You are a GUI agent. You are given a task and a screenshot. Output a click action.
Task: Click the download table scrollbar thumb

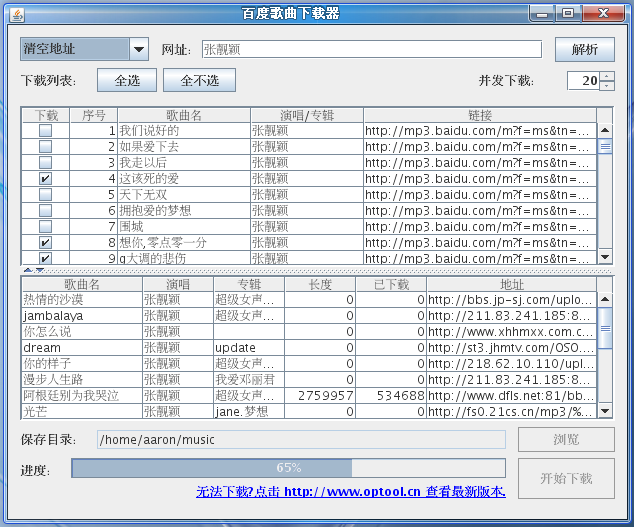click(605, 328)
